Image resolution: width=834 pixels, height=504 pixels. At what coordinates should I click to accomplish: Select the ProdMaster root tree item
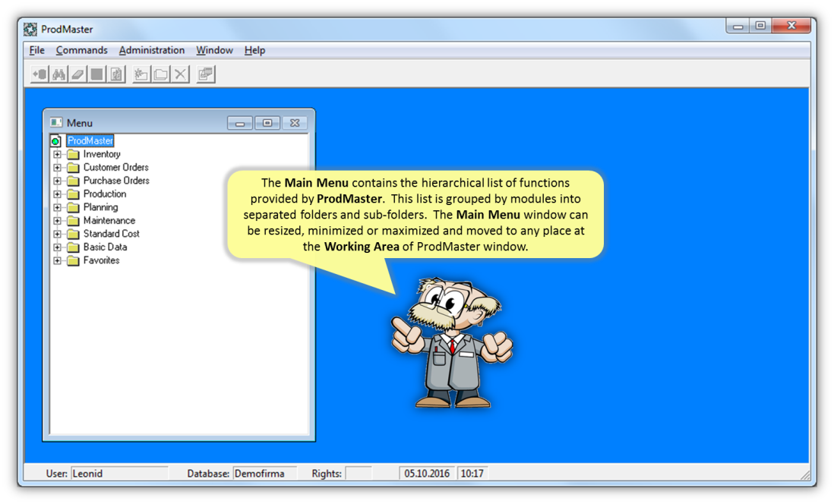pos(90,141)
